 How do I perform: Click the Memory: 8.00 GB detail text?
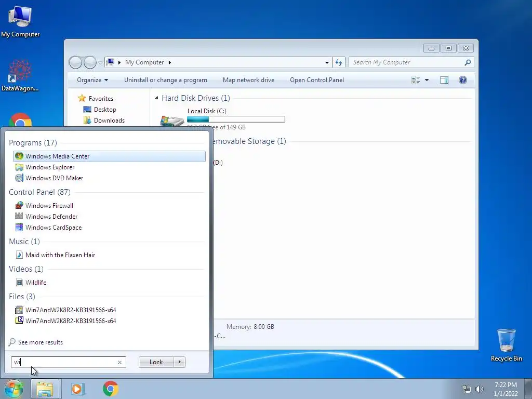[x=250, y=327]
